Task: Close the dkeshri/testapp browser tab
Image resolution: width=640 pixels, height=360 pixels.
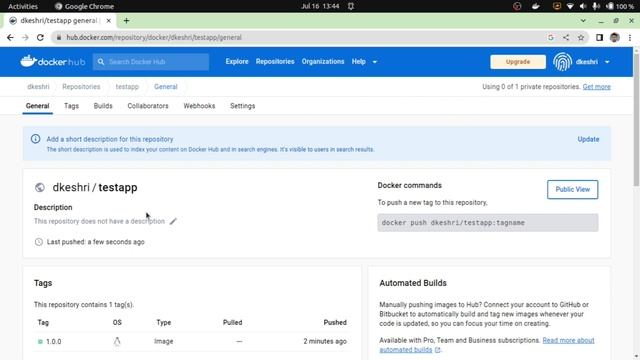Action: point(109,20)
